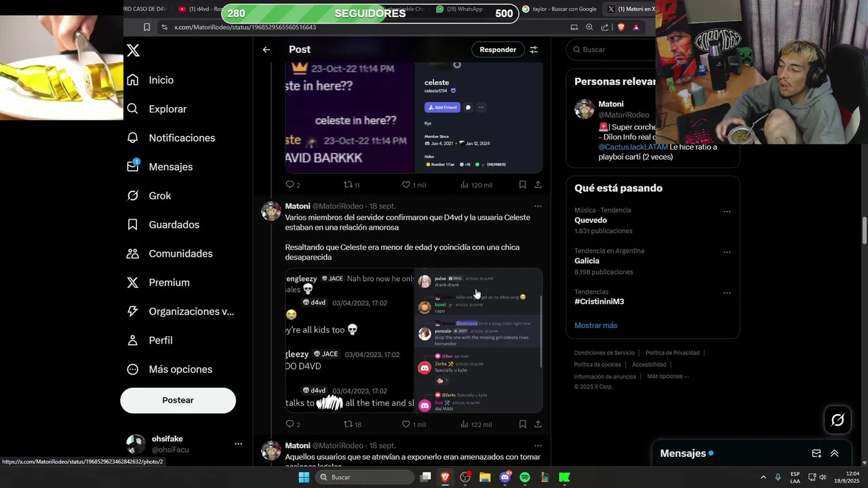Open Discord from the taskbar
This screenshot has height=488, width=868.
[505, 477]
